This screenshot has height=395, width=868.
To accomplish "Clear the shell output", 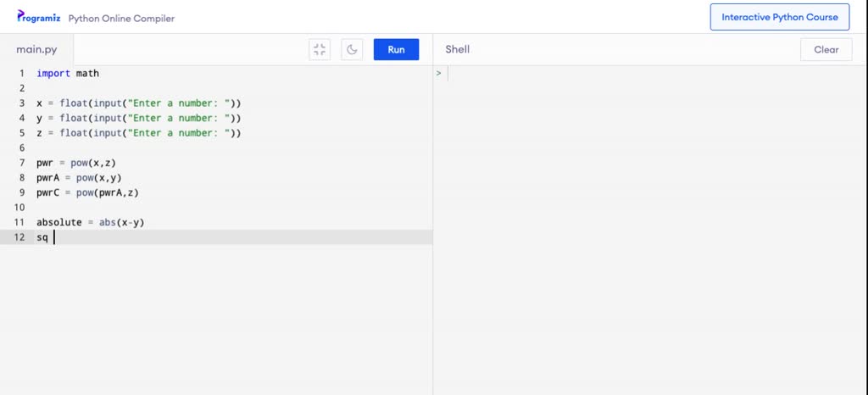I will coord(826,49).
